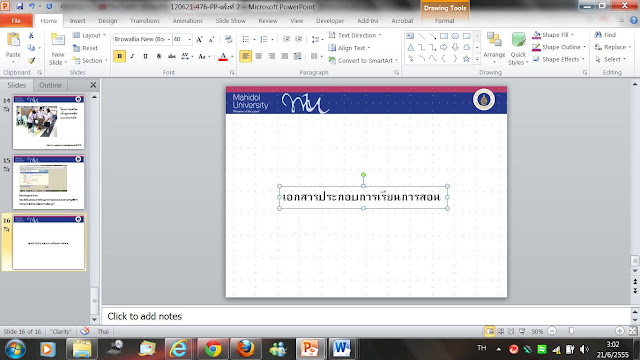The image size is (640, 360).
Task: Open Google Chrome from taskbar
Action: tap(213, 349)
